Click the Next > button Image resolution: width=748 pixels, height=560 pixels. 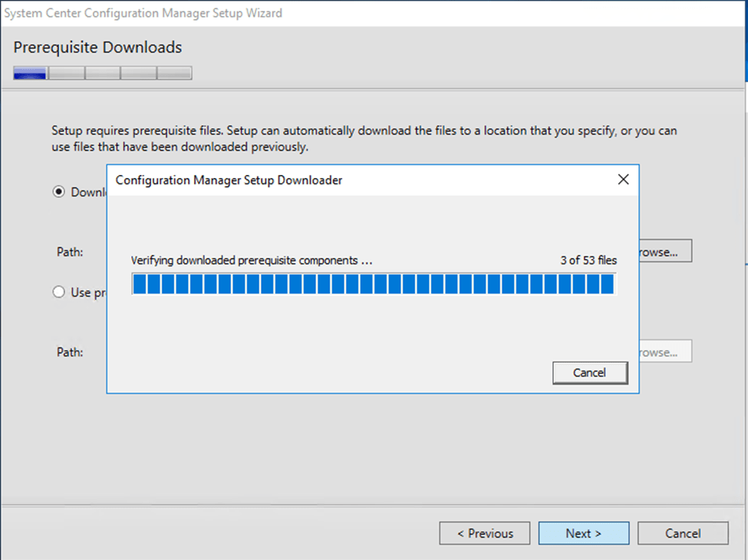pyautogui.click(x=584, y=533)
